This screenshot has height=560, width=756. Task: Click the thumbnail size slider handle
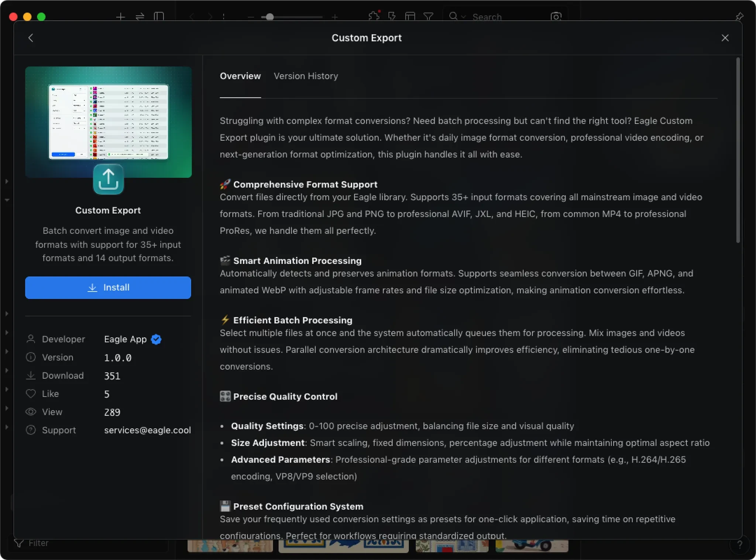pos(270,17)
